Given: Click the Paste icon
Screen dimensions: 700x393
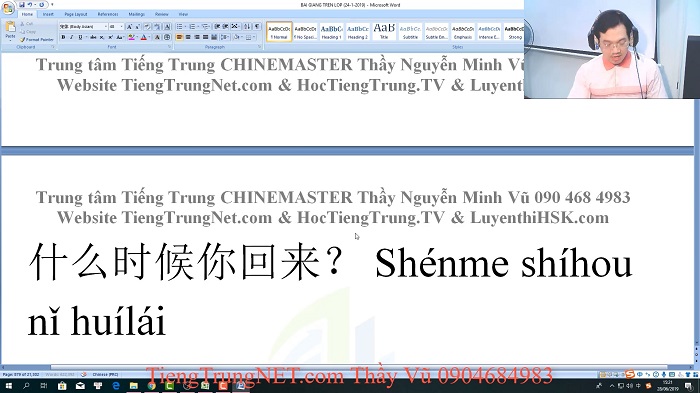Looking at the screenshot, I should [11, 26].
